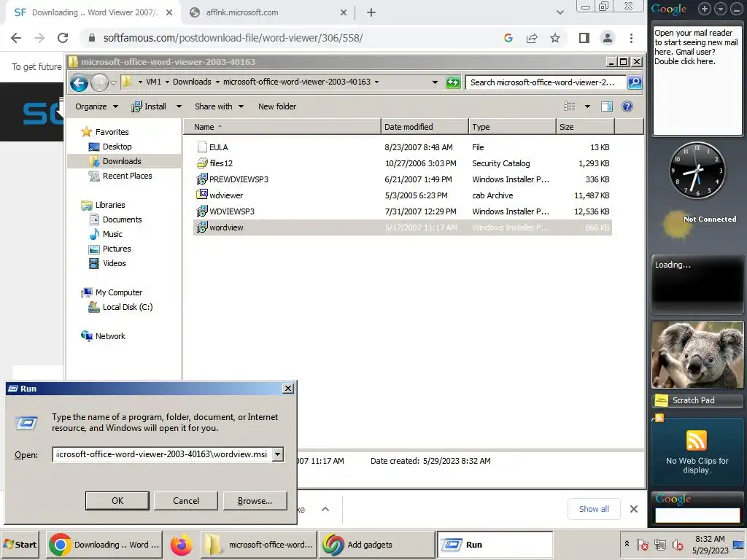Open the Chrome profile avatar

(x=608, y=38)
